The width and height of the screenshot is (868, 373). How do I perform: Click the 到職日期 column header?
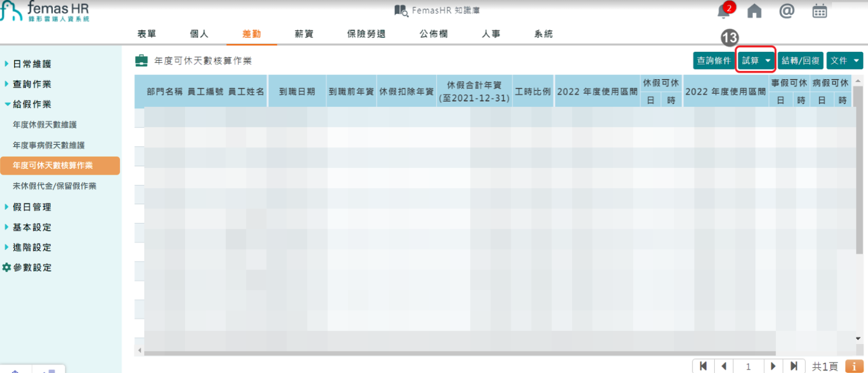297,91
